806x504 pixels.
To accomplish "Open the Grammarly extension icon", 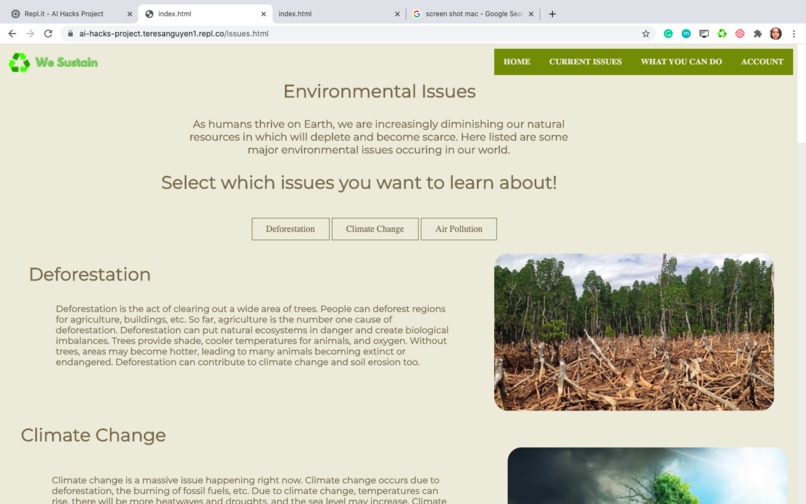I will click(x=668, y=33).
